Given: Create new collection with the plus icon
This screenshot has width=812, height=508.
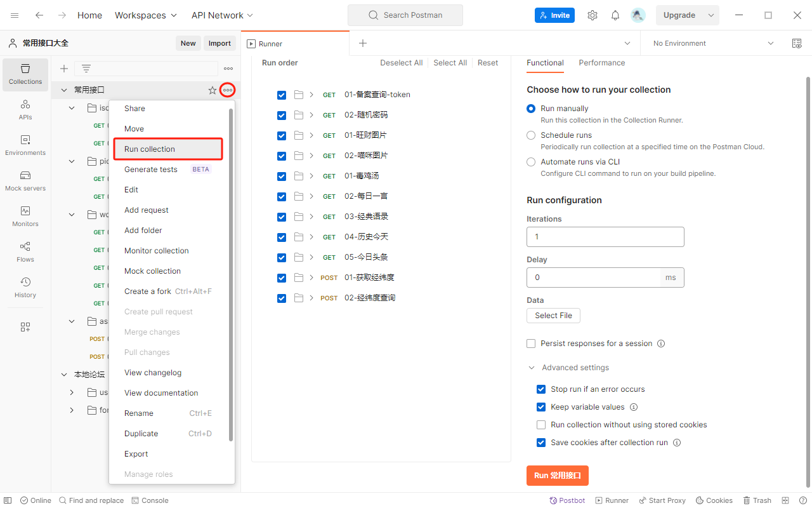Looking at the screenshot, I should click(64, 69).
